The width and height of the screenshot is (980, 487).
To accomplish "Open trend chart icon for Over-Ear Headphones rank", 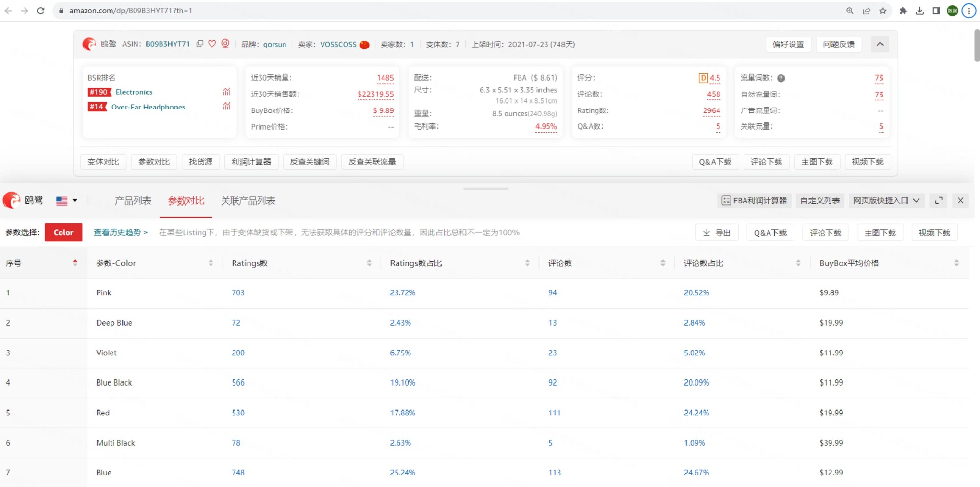I will [x=227, y=106].
